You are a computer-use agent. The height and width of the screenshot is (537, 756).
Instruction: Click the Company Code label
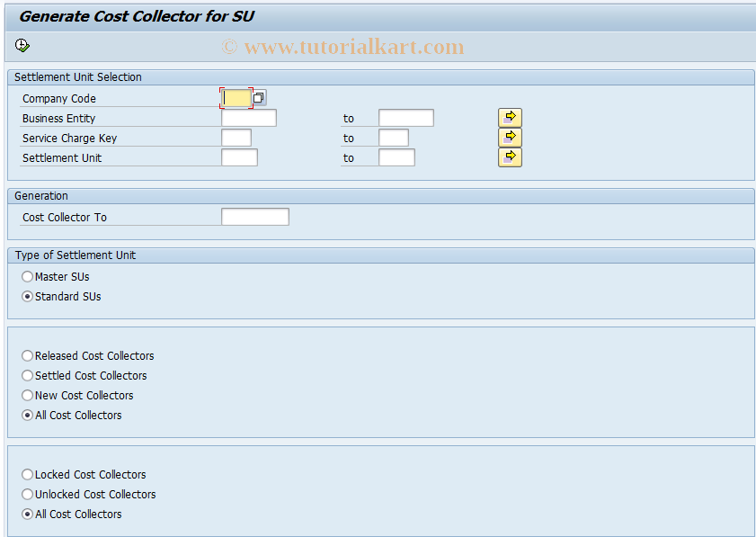click(58, 98)
